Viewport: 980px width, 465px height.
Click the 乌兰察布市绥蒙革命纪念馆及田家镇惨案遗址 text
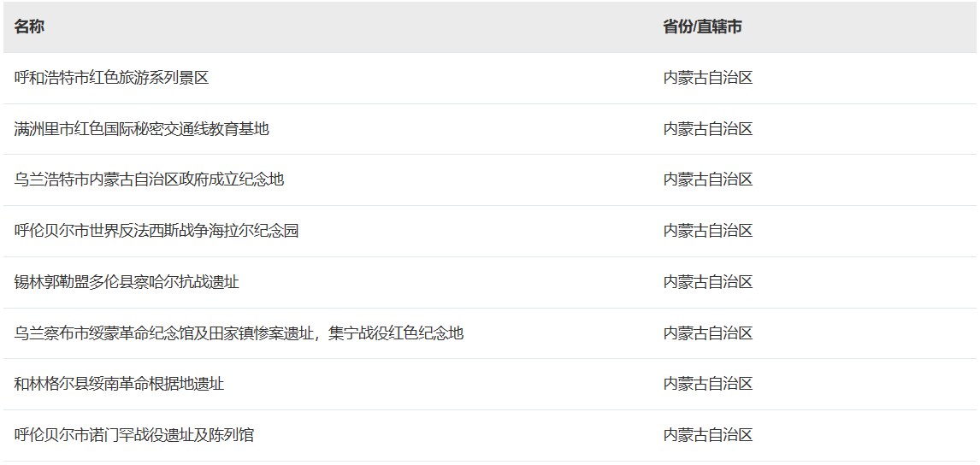click(x=163, y=333)
